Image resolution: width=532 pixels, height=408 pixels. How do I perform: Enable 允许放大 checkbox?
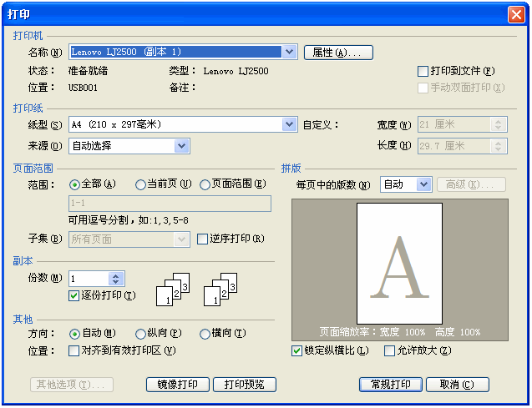point(389,351)
